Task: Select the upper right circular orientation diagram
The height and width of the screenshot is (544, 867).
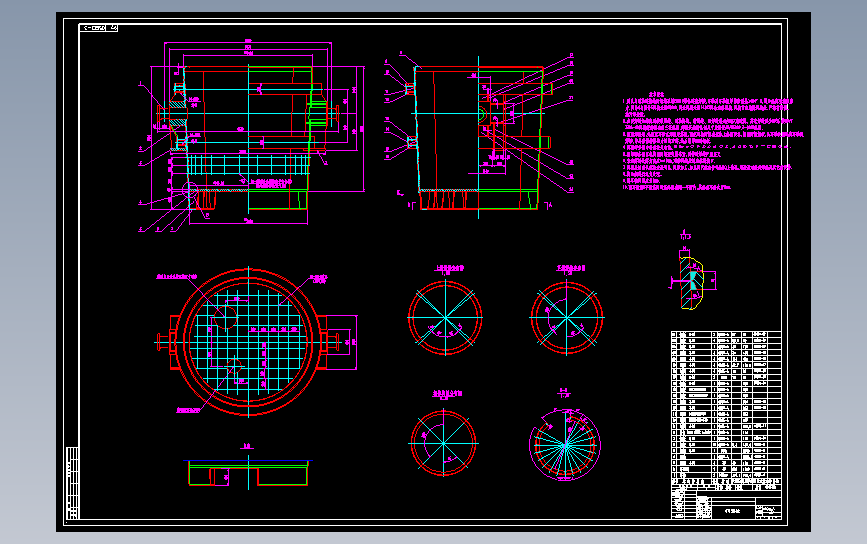Action: (x=567, y=317)
